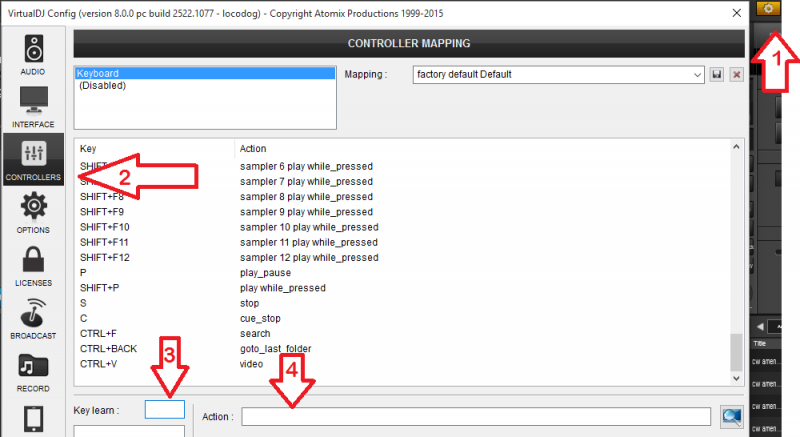Select the CTRL+F mapping row
Viewport: 800px width, 437px height.
point(403,333)
